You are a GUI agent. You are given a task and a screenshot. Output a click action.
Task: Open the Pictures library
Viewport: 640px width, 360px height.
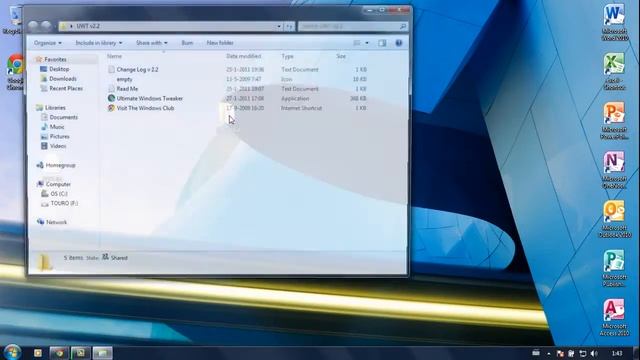59,137
